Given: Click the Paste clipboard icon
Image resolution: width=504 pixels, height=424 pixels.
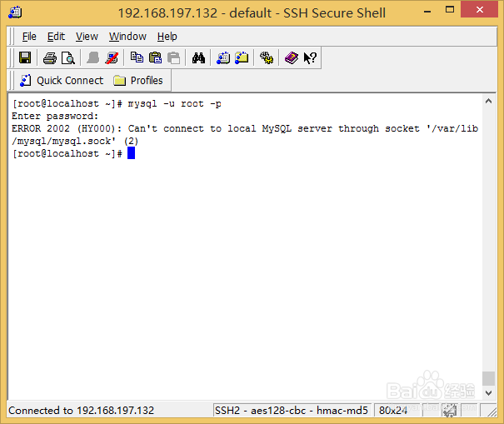Looking at the screenshot, I should pos(156,57).
